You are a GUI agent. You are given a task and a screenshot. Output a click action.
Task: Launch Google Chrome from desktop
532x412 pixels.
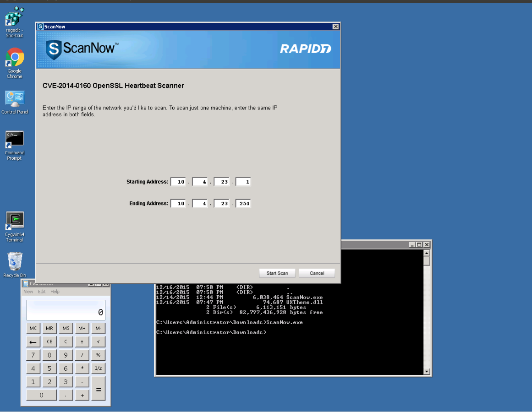pyautogui.click(x=15, y=58)
